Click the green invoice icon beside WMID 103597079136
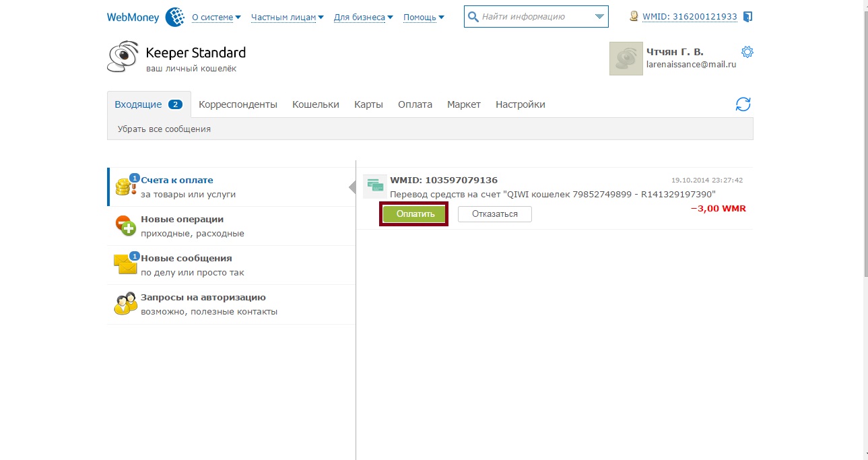The height and width of the screenshot is (460, 868). (374, 187)
